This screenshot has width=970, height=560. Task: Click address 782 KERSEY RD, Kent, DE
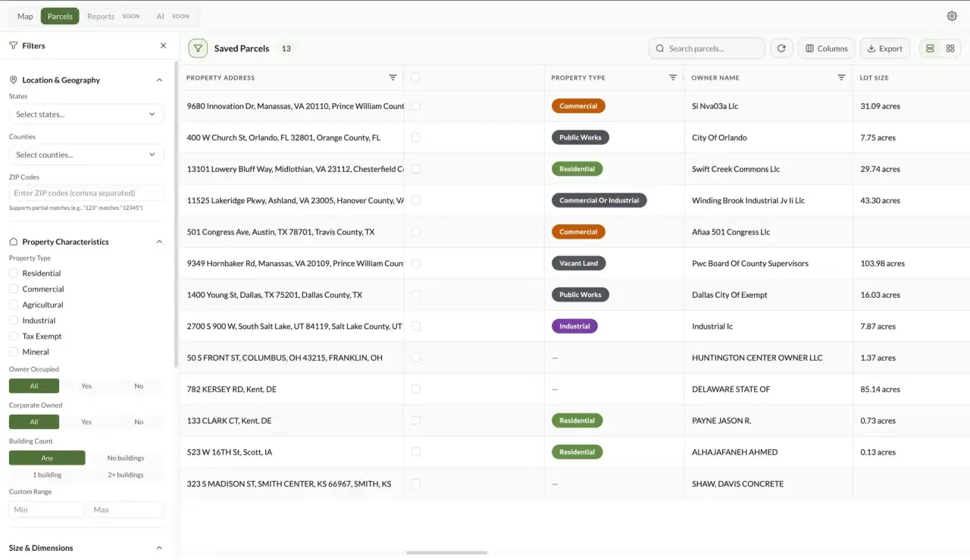(x=232, y=389)
